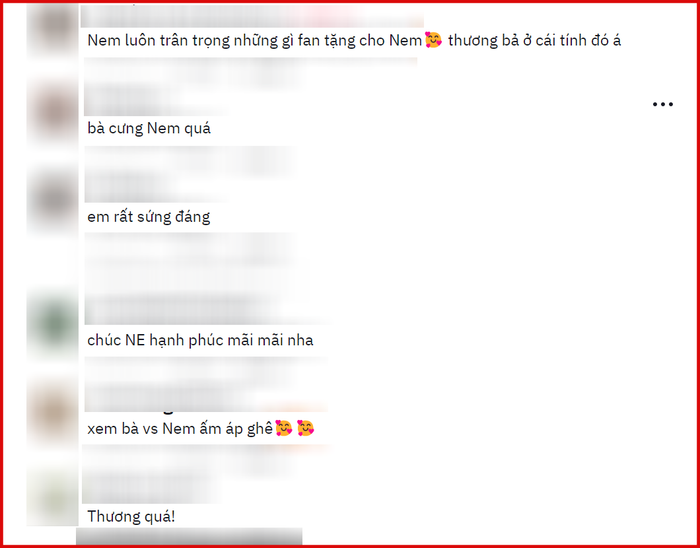This screenshot has width=700, height=548.
Task: Click avatar beside 'em rất sứng đáng' comment
Action: coord(53,199)
